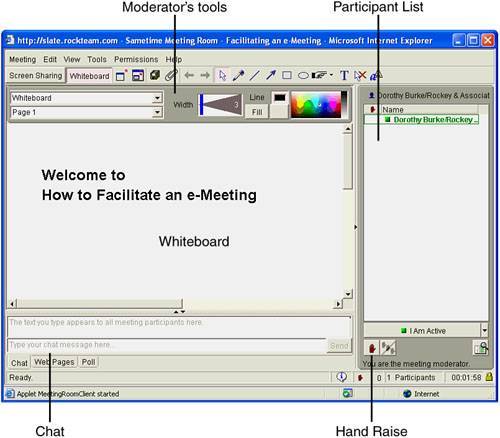Select the Line drawing tool
The height and width of the screenshot is (438, 500).
point(255,75)
